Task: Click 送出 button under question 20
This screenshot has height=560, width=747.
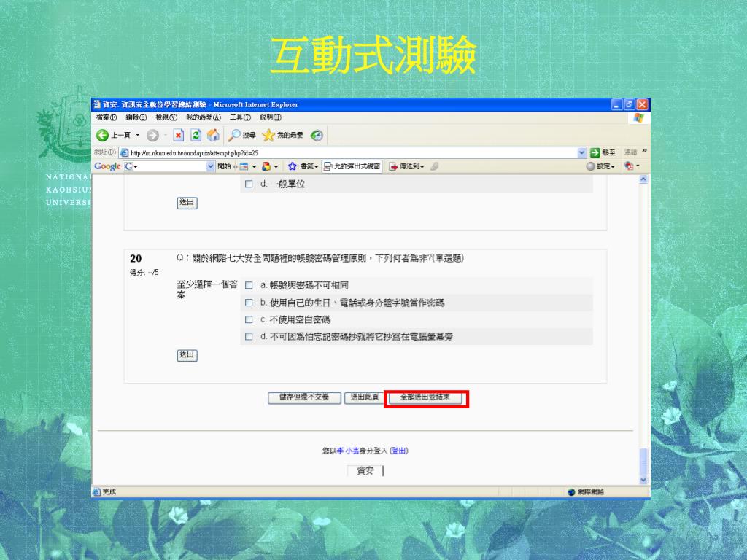Action: [187, 355]
